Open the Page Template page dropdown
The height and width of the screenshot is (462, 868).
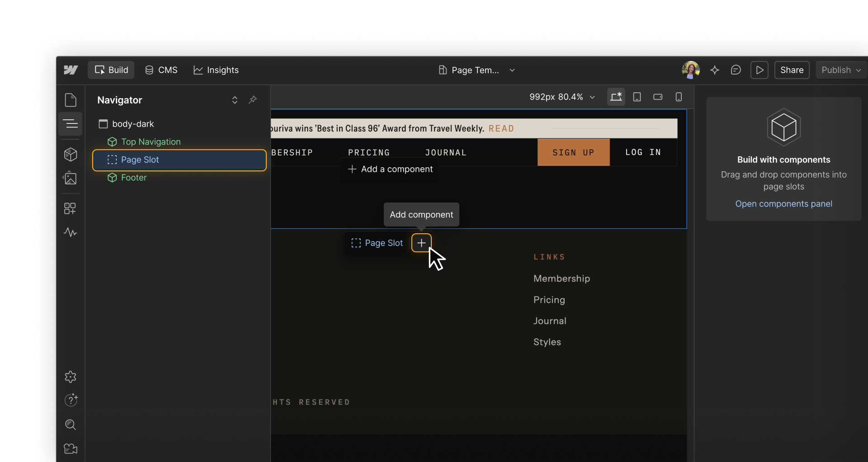click(476, 70)
